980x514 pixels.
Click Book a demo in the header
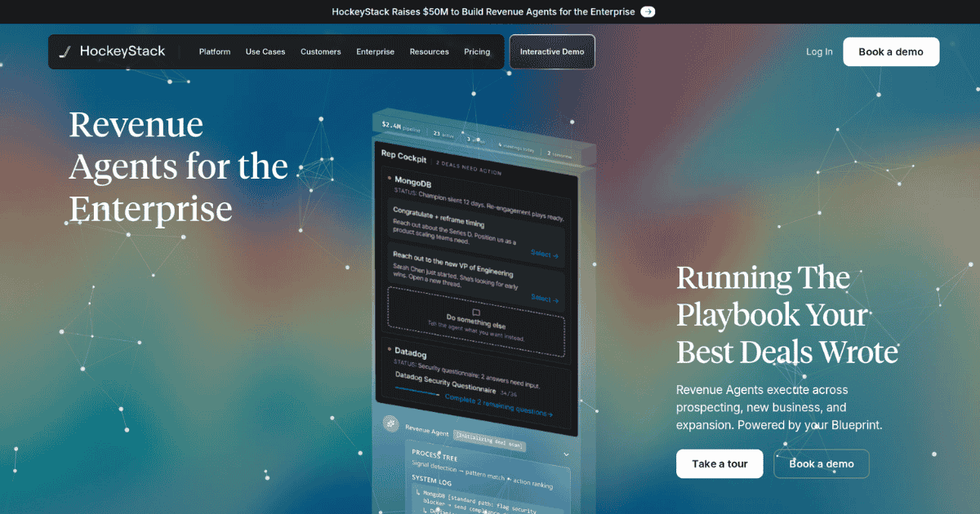[x=891, y=51]
